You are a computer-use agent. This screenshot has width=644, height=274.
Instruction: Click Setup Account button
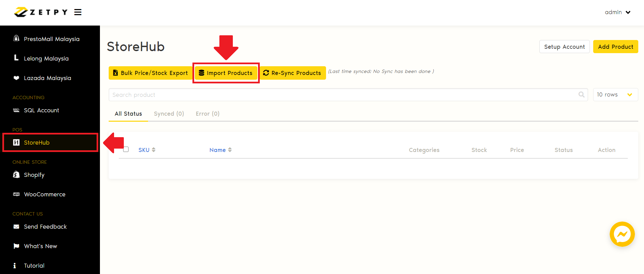coord(564,47)
